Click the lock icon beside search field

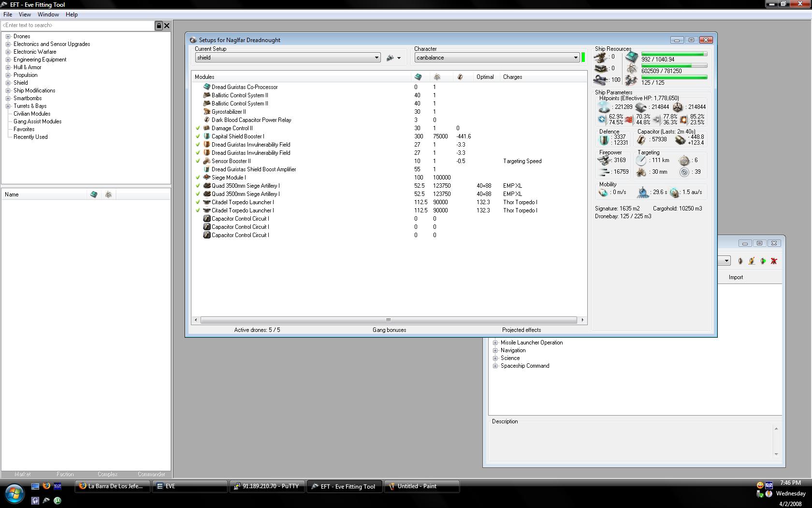click(x=159, y=26)
